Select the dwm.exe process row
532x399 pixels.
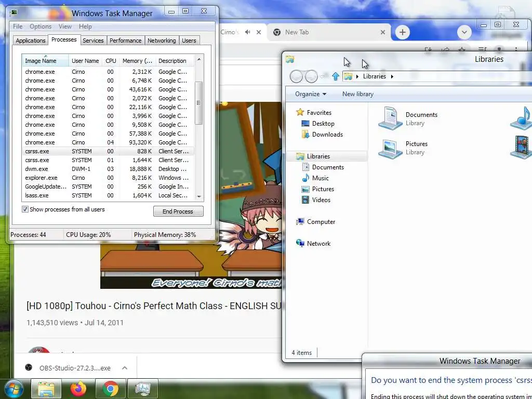(108, 169)
